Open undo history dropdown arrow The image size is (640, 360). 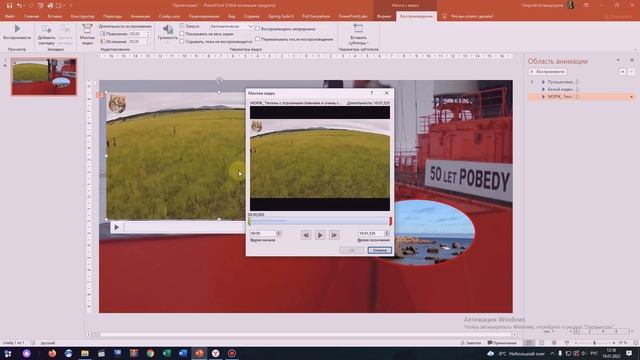[x=25, y=5]
